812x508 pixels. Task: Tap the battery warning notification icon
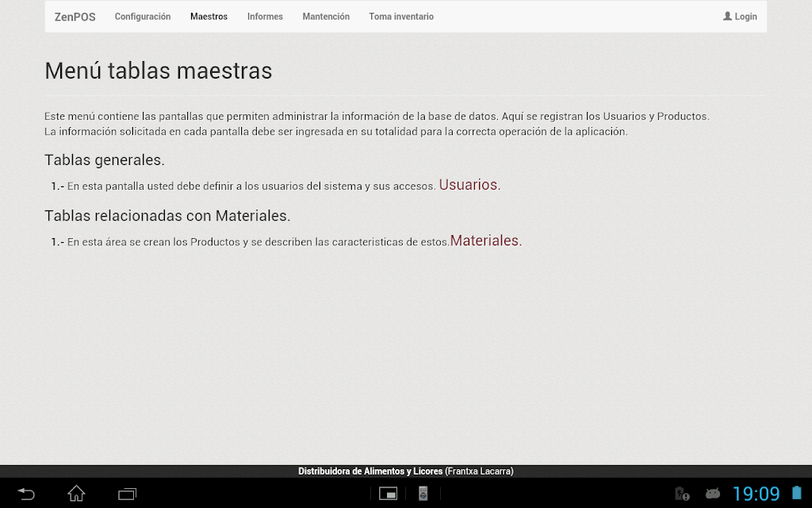point(681,494)
